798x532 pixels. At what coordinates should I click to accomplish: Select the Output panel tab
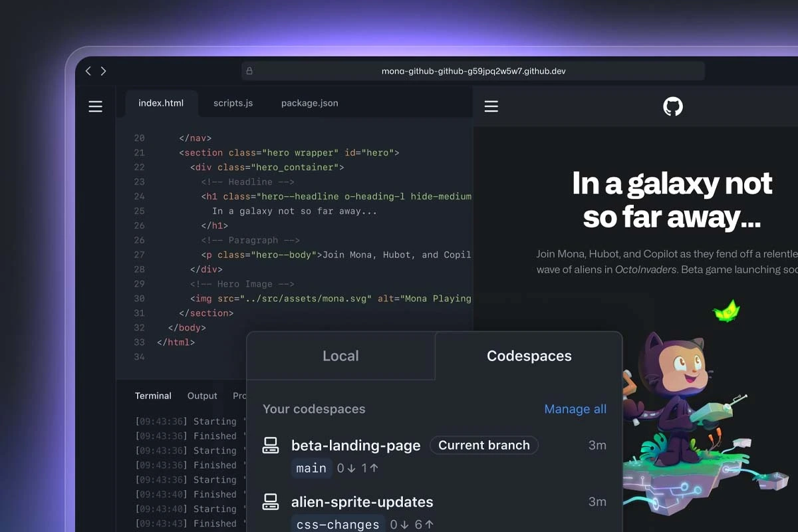click(202, 396)
